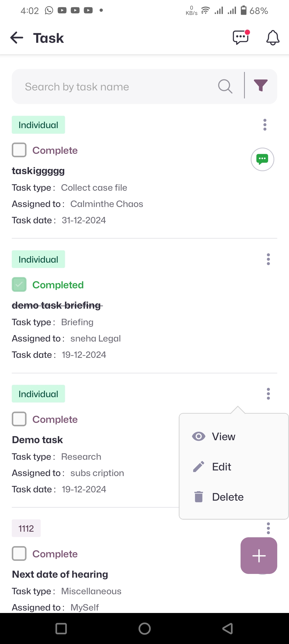Open three-dot menu for taskiggggg
Screen dimensions: 289x644
pos(265,125)
